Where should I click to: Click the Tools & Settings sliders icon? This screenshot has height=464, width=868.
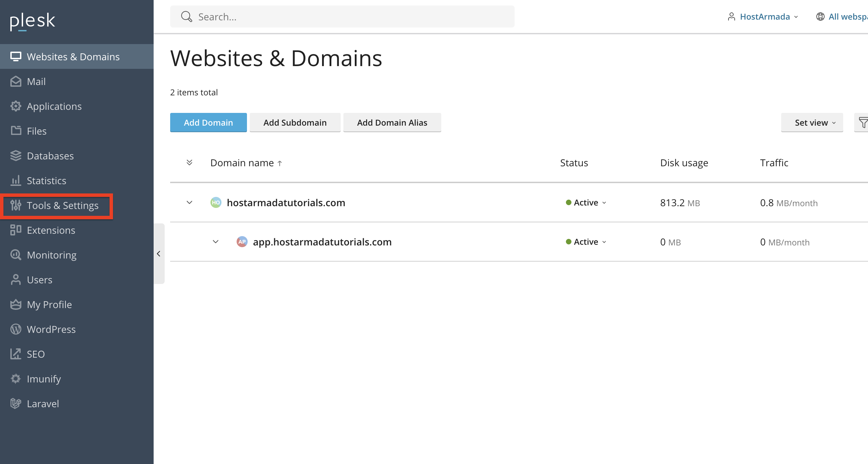pyautogui.click(x=16, y=205)
